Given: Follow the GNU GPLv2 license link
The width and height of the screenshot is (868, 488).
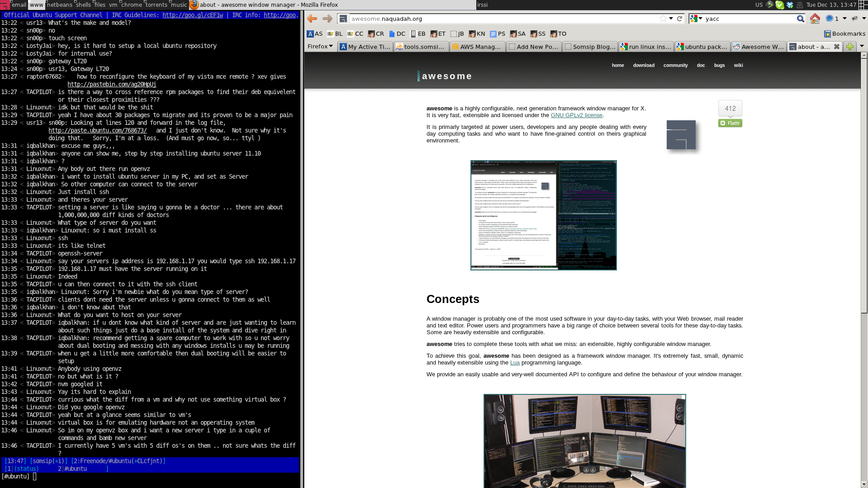Looking at the screenshot, I should [576, 115].
